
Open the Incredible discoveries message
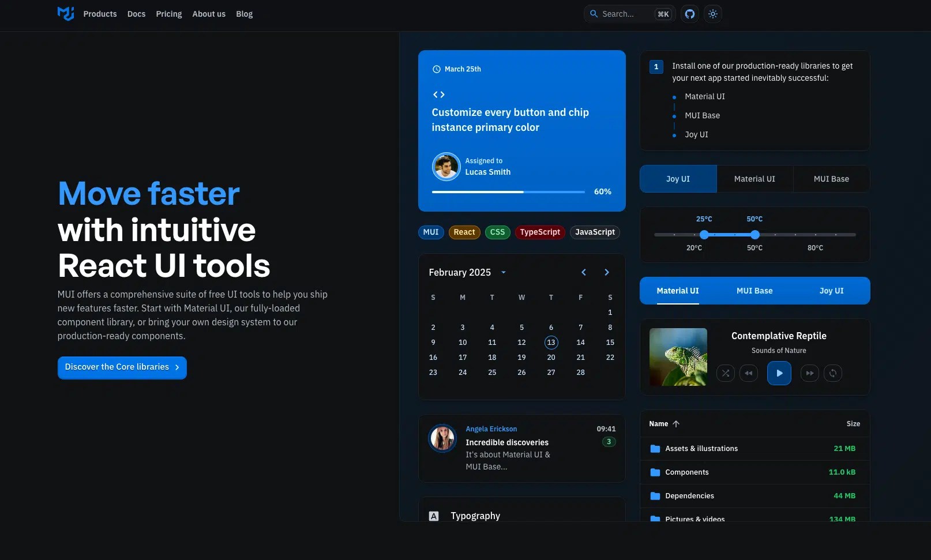pos(522,448)
